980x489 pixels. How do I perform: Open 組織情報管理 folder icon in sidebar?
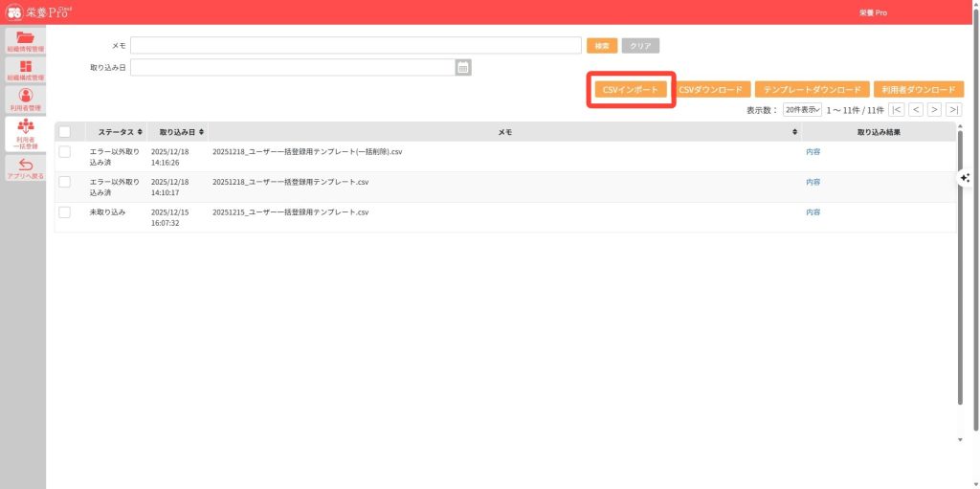(25, 38)
